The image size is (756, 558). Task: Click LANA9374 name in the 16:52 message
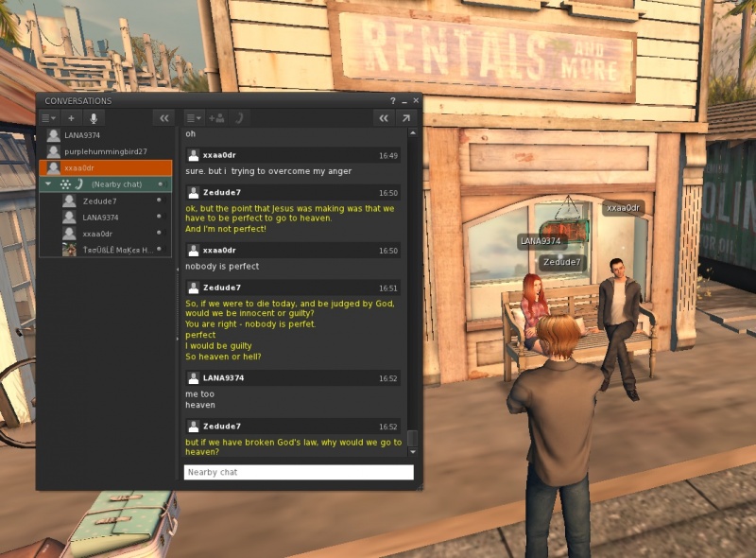[x=223, y=377]
